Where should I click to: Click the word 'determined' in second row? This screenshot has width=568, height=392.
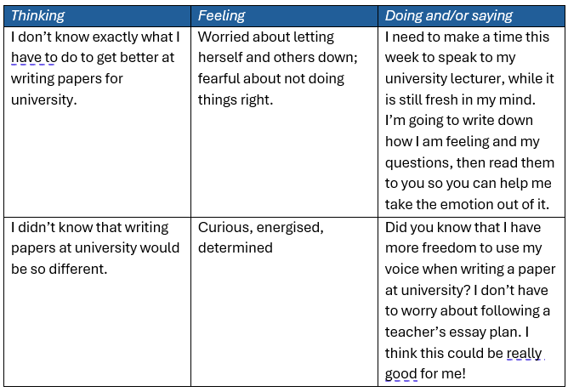(x=235, y=247)
